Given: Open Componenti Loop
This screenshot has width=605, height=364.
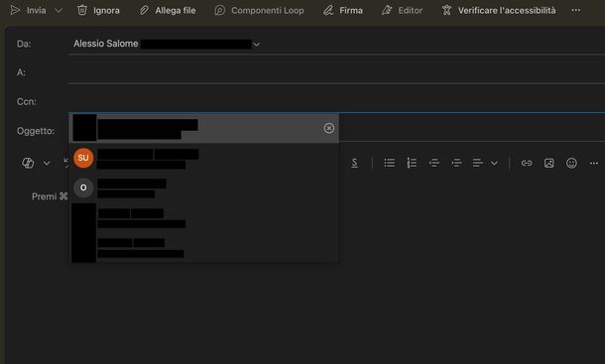Looking at the screenshot, I should coord(259,11).
